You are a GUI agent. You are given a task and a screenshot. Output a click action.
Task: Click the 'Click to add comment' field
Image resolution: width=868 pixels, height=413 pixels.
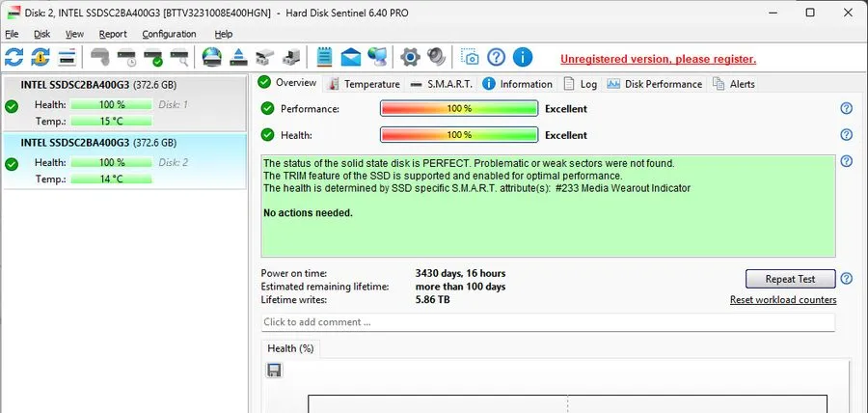(548, 322)
